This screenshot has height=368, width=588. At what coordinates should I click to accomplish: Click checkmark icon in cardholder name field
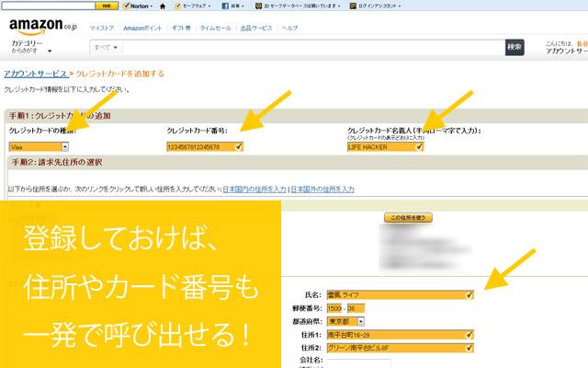point(419,146)
